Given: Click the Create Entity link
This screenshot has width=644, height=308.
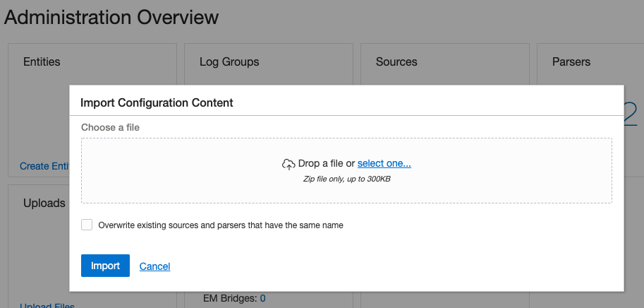Looking at the screenshot, I should tap(44, 166).
